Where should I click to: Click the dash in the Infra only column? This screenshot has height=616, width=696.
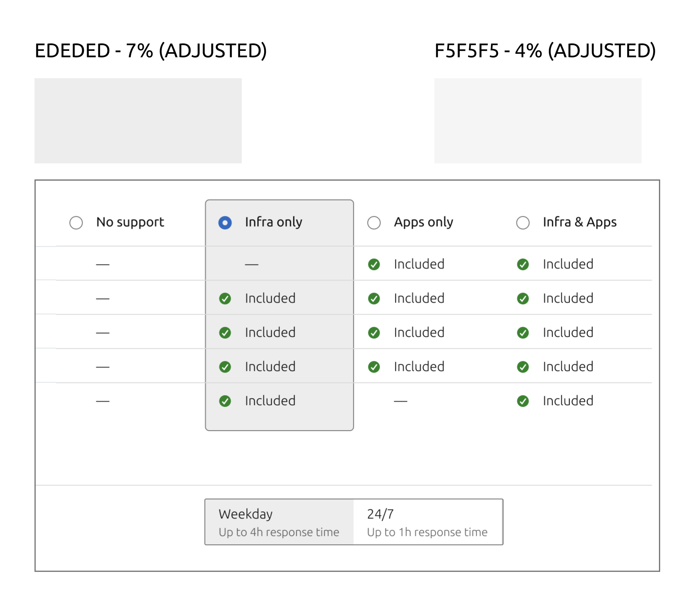point(251,265)
